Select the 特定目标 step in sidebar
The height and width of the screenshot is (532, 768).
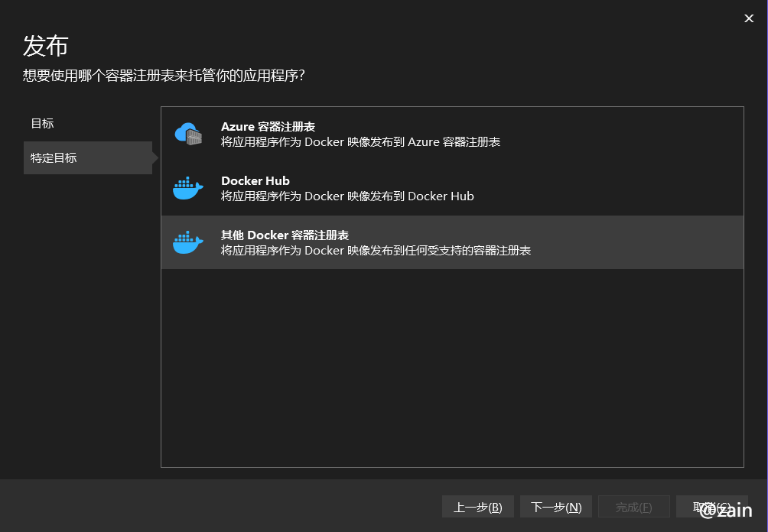(x=88, y=157)
